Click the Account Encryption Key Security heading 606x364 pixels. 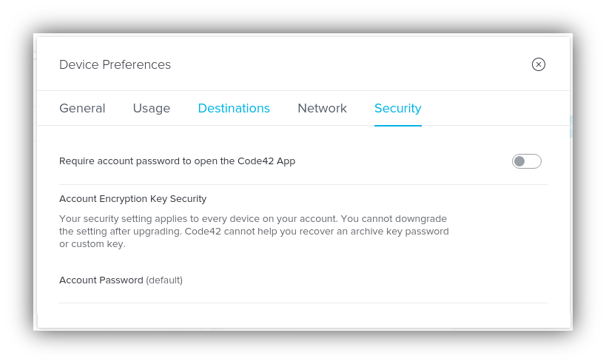(132, 198)
